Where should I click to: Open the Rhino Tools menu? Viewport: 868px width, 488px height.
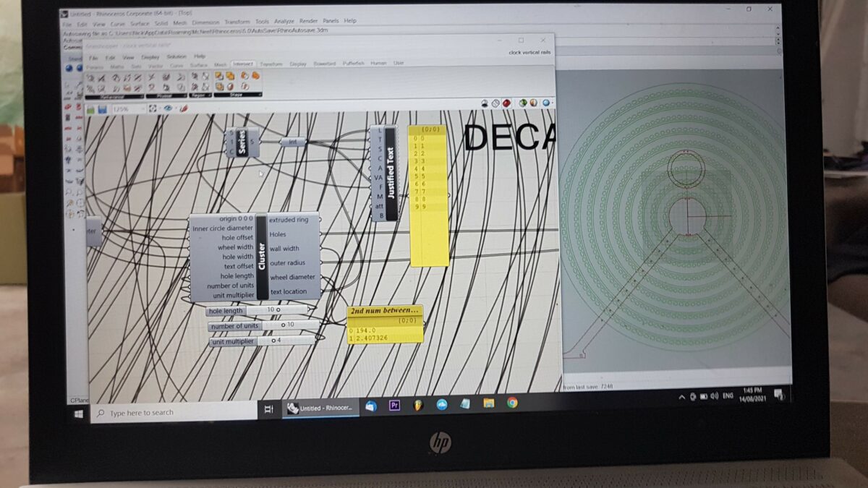coord(262,22)
